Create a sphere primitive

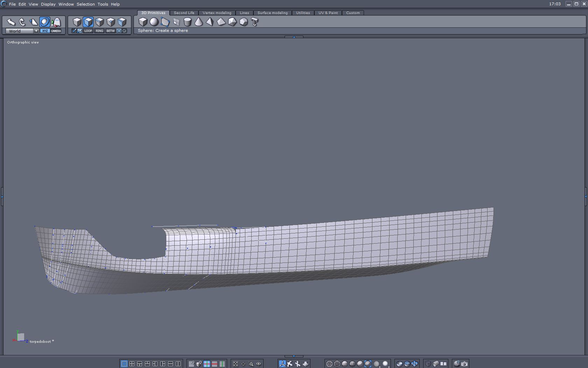click(x=154, y=22)
